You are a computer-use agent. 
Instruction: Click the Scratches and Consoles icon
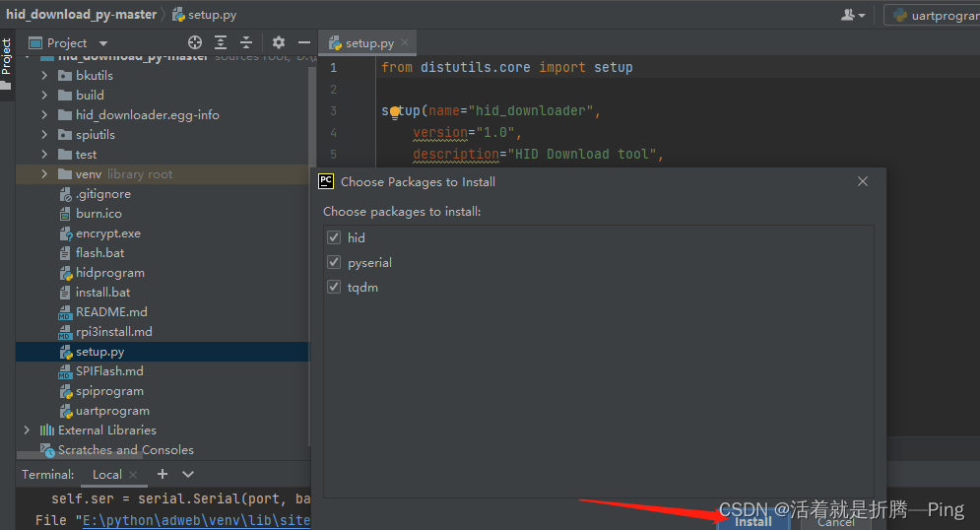pos(47,450)
